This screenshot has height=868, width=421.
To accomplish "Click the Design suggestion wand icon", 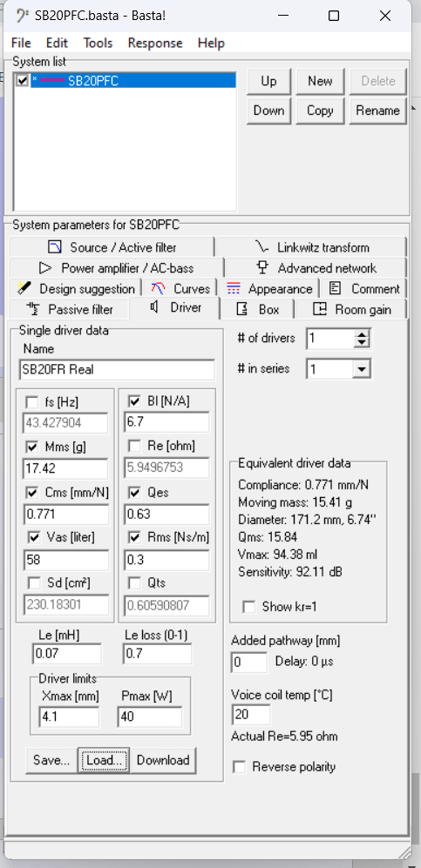I will 24,288.
